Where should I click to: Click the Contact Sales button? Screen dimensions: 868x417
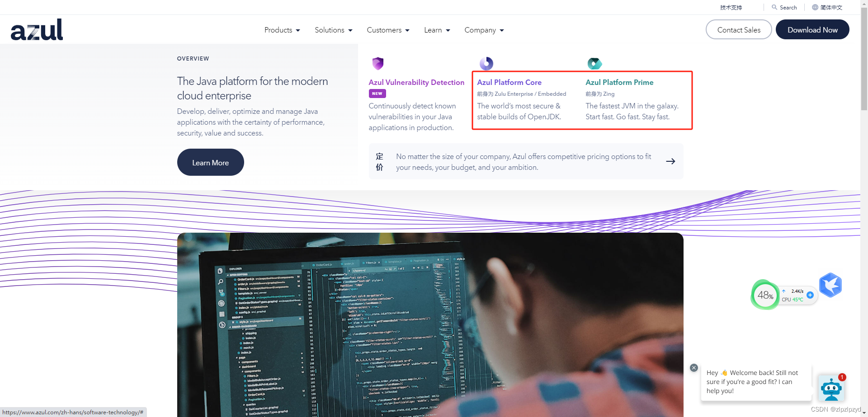point(739,29)
